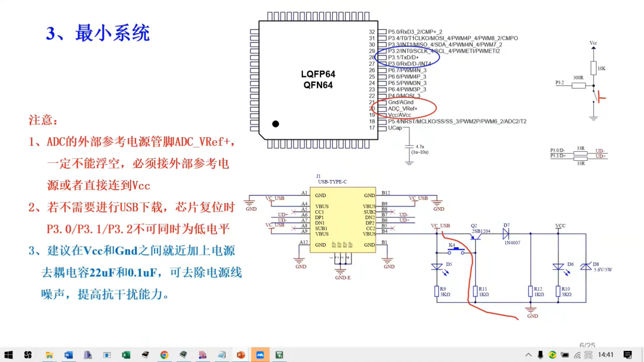The height and width of the screenshot is (362, 644).
Task: Click the active blue meeting app taskbar icon
Action: tap(260, 355)
